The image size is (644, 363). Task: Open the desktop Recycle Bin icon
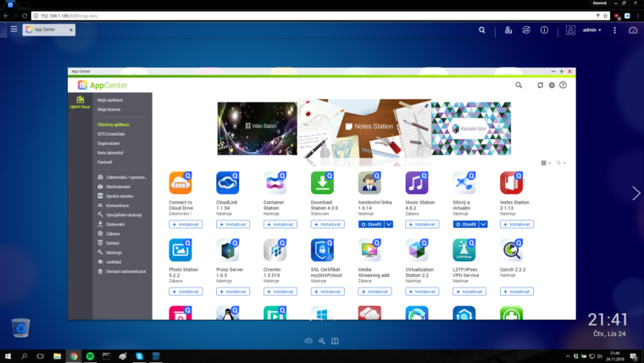click(20, 327)
